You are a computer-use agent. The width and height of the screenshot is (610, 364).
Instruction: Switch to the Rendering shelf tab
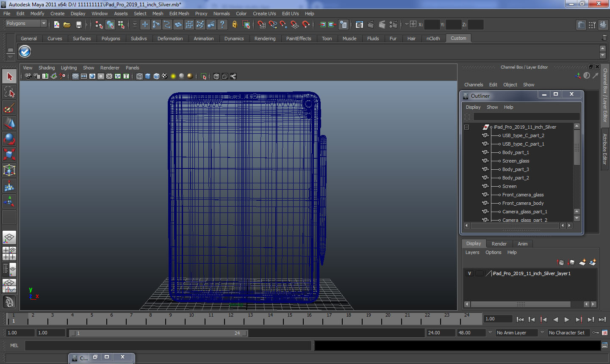point(265,39)
